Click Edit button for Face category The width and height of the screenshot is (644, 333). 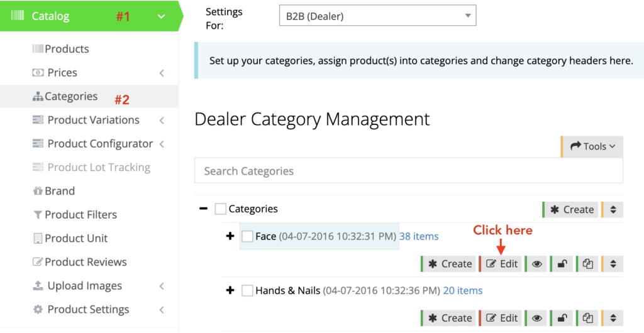tap(502, 264)
